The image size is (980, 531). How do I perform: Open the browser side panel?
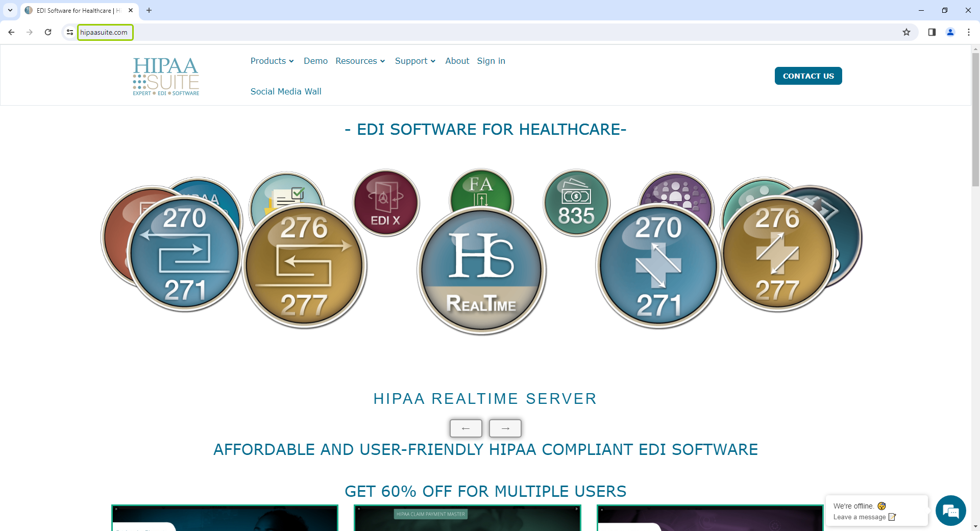(932, 32)
